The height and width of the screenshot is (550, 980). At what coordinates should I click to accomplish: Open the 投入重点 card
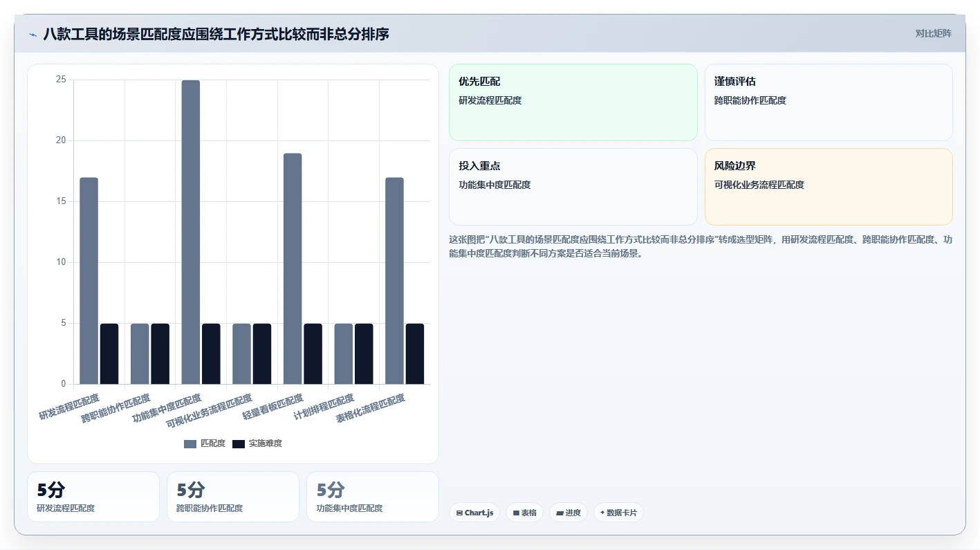[573, 187]
